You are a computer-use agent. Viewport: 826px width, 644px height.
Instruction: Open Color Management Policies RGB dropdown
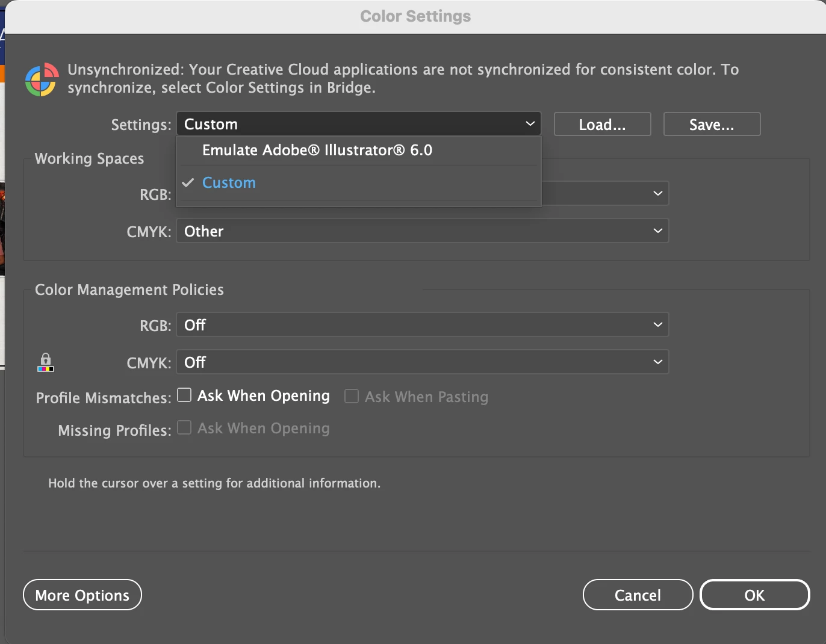pos(423,325)
